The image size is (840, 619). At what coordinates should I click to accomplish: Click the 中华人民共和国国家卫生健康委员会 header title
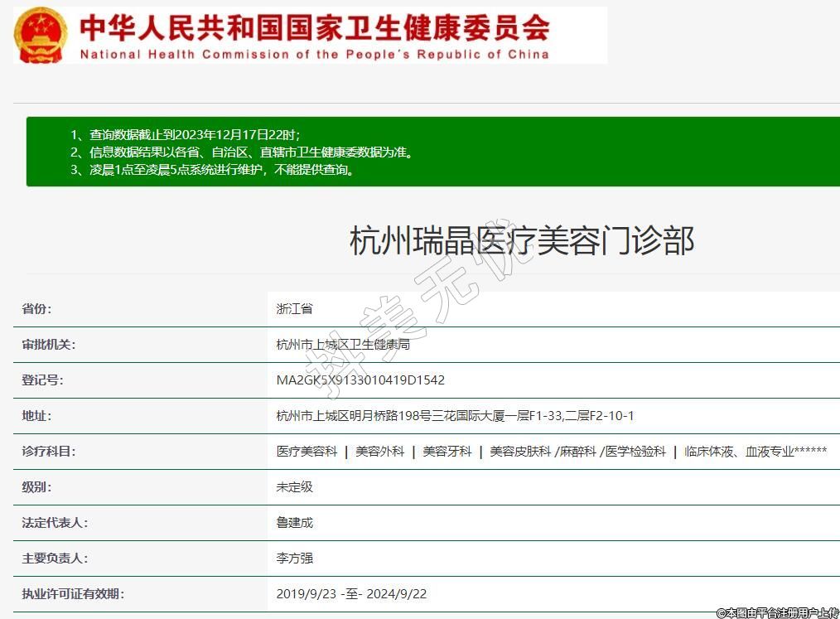coord(314,27)
